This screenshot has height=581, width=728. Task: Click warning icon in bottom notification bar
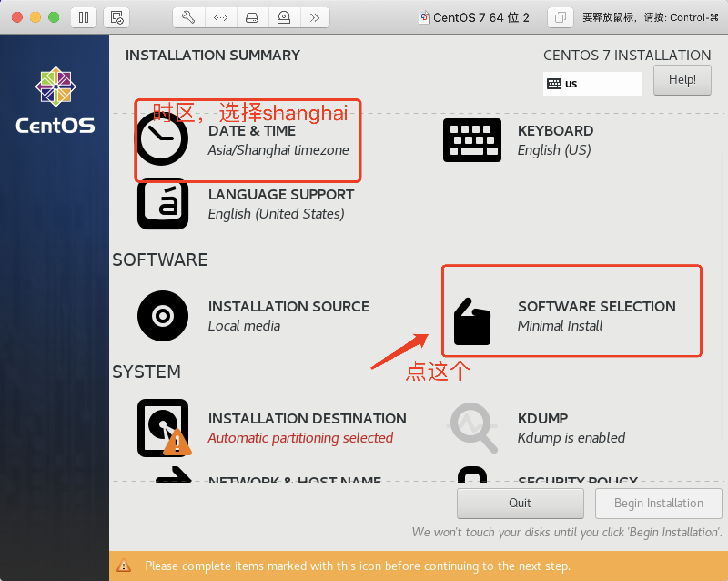(124, 566)
